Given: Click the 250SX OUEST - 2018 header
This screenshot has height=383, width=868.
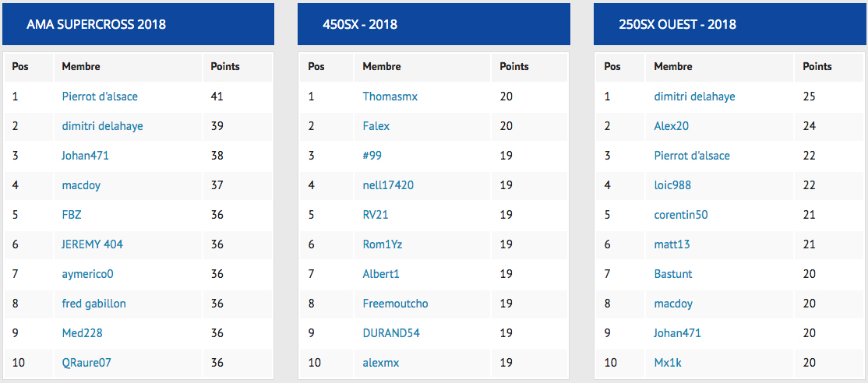Looking at the screenshot, I should pos(678,24).
